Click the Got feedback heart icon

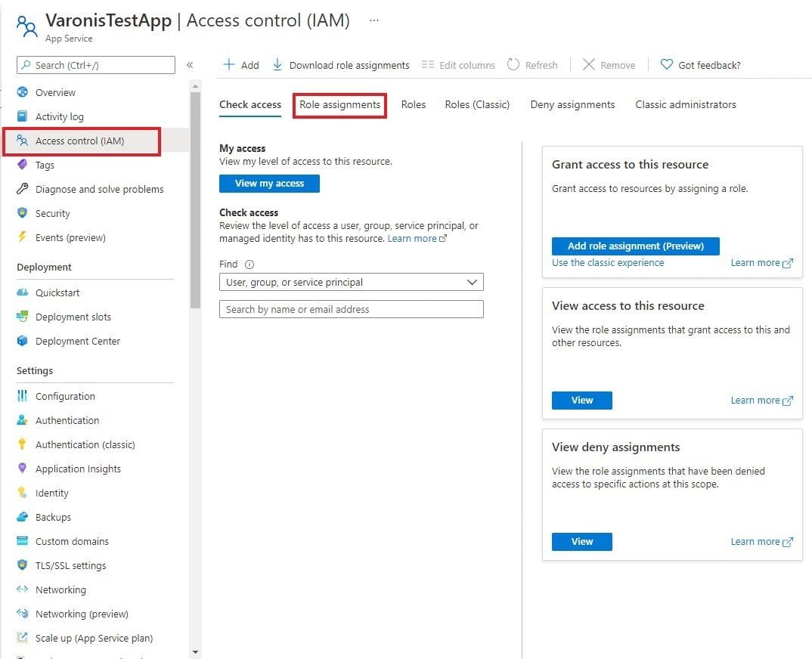click(667, 65)
